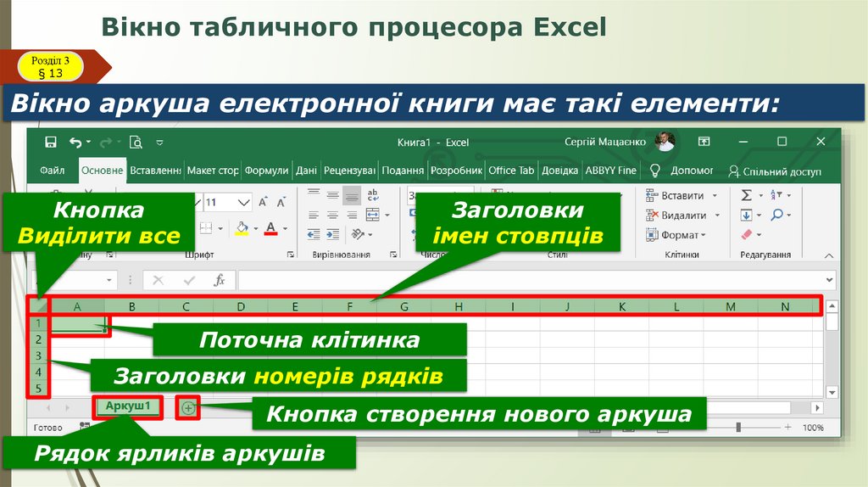Expand the Fill Color dropdown arrow

click(x=256, y=228)
